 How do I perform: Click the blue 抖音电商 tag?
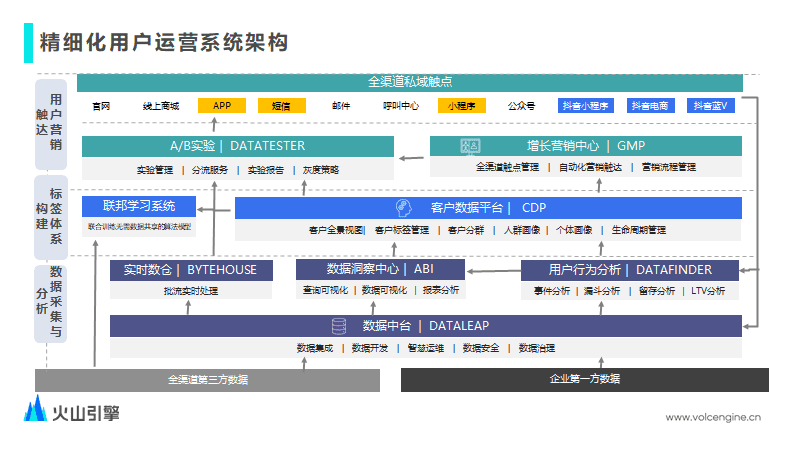click(651, 105)
